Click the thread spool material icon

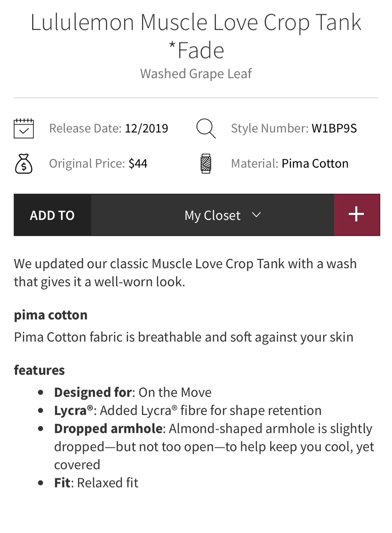pyautogui.click(x=206, y=164)
